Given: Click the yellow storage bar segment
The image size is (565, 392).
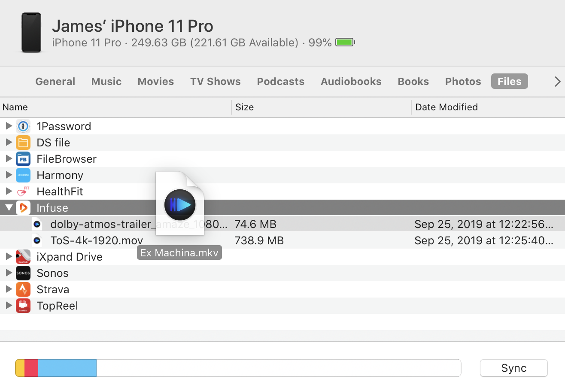Looking at the screenshot, I should (x=20, y=368).
